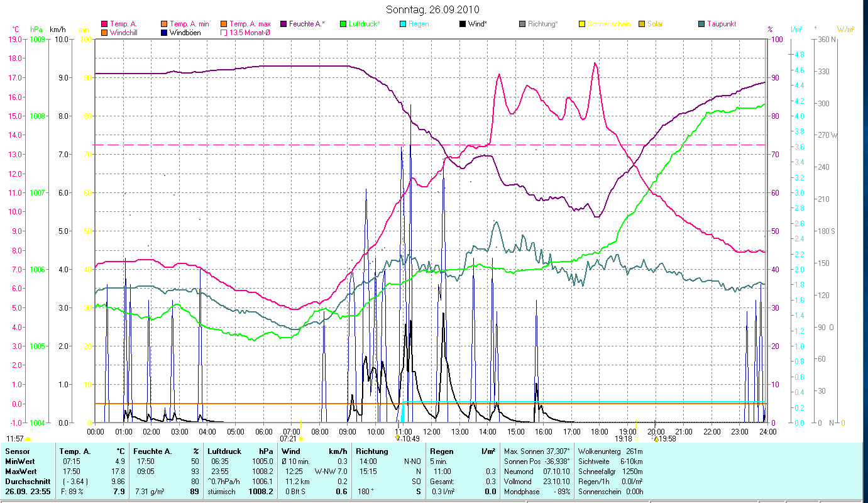868x503 pixels.
Task: Click the 0 Bft S wind entry
Action: coord(297,492)
